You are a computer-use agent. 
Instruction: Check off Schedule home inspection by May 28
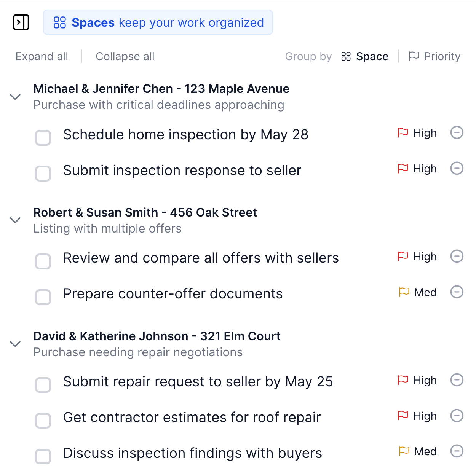[43, 138]
